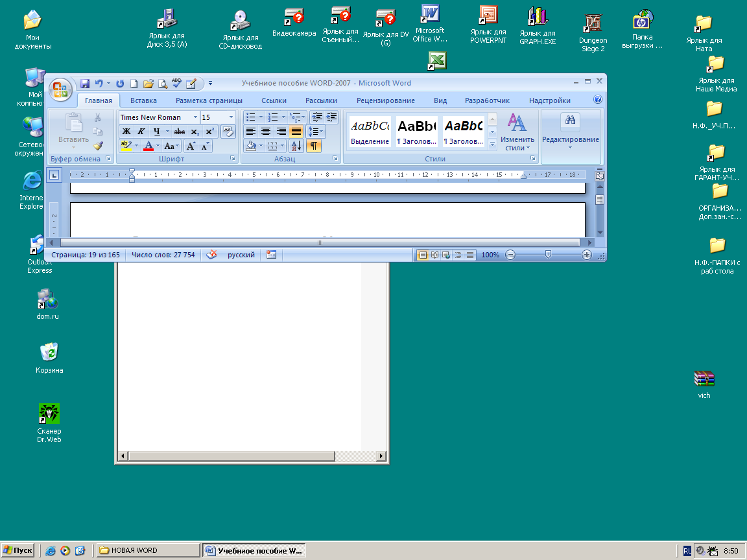
Task: Zoom out with the minus button
Action: (510, 255)
